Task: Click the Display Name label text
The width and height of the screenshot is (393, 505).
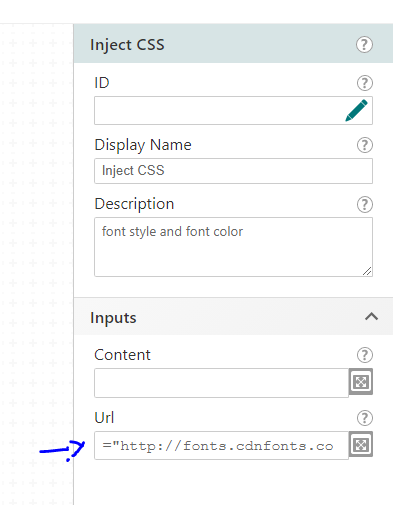Action: point(143,145)
